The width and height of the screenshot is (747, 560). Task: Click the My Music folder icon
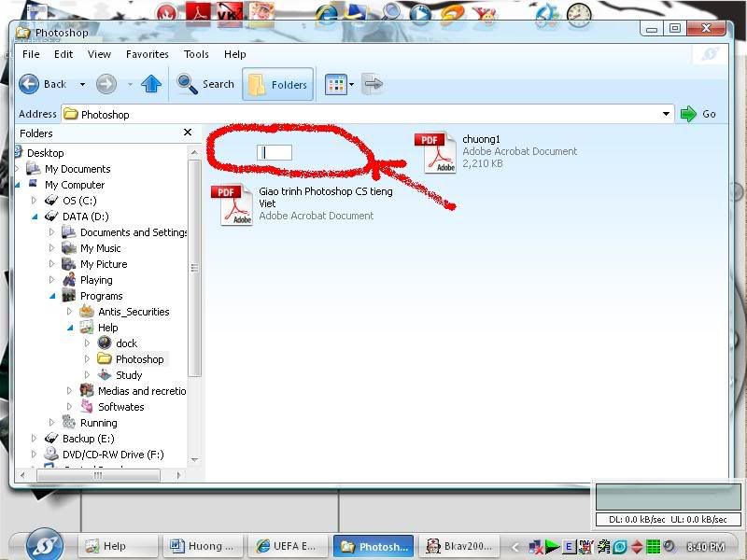point(69,248)
